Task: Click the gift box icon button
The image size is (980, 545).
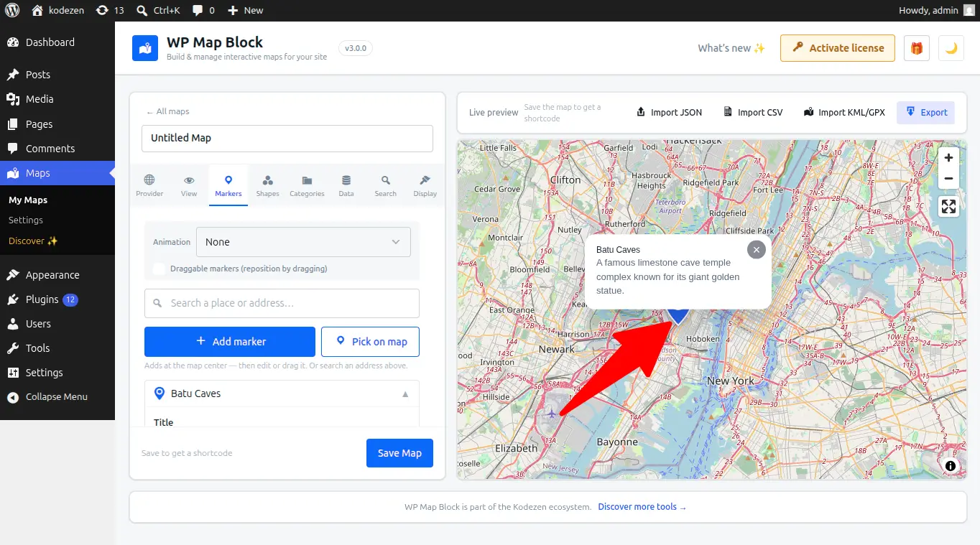Action: [917, 48]
